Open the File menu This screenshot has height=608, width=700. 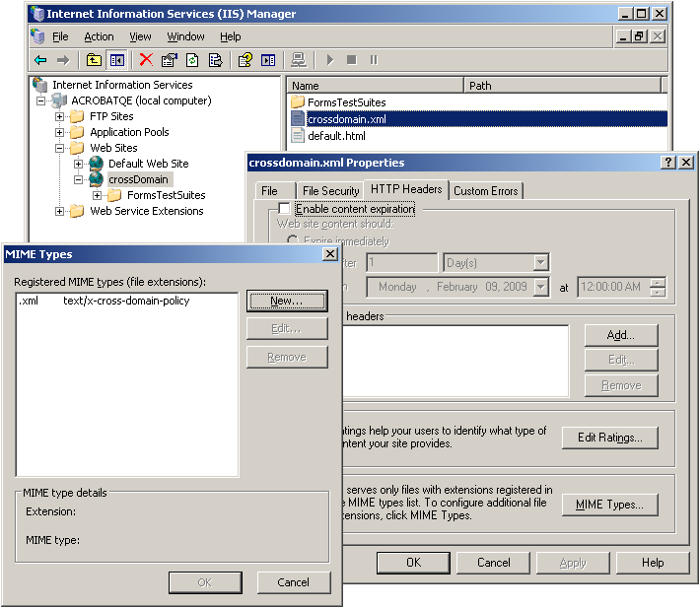[60, 36]
